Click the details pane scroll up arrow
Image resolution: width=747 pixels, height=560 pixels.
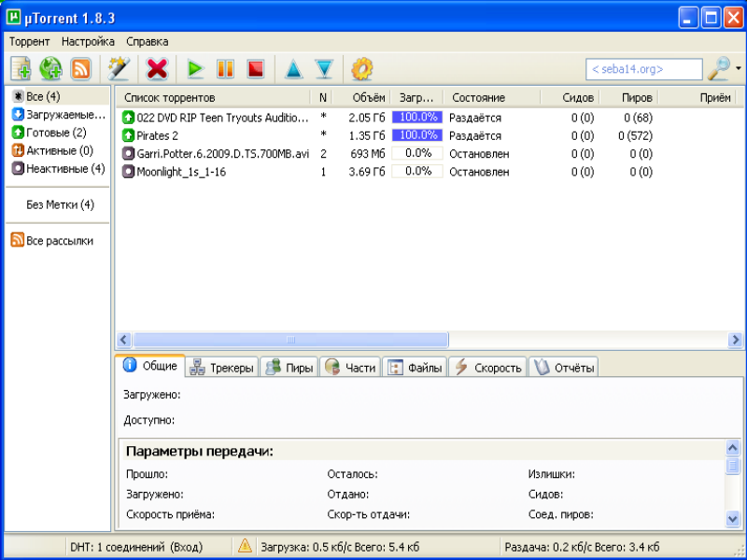733,448
